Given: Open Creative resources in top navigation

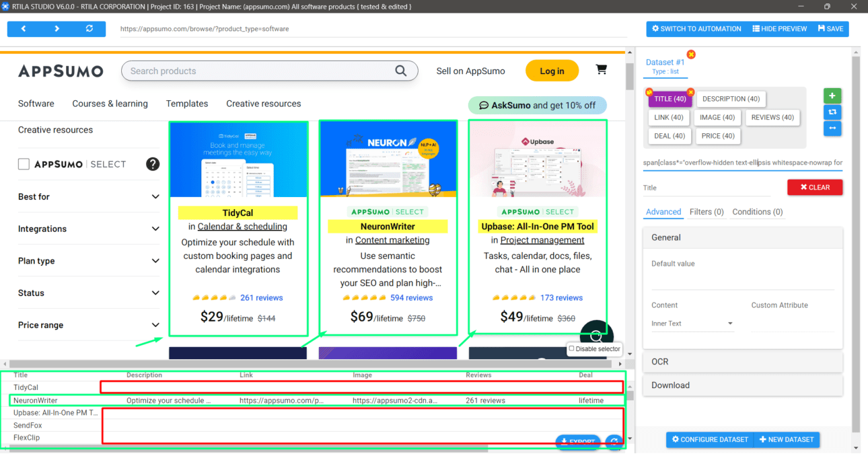Looking at the screenshot, I should click(x=263, y=104).
